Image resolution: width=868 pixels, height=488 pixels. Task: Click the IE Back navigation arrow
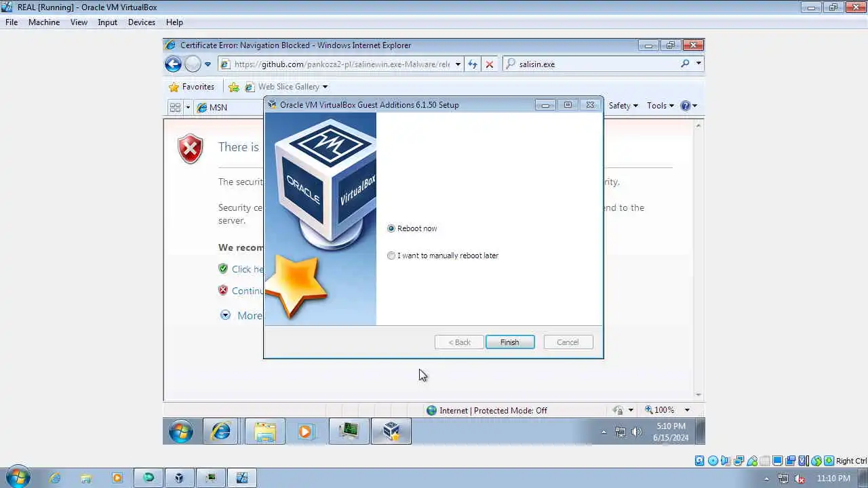click(173, 64)
